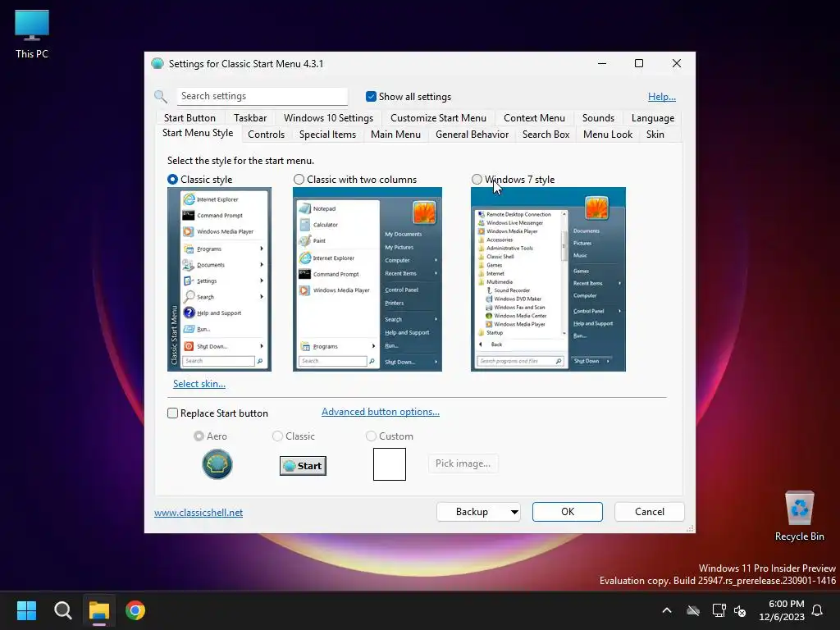The width and height of the screenshot is (840, 630).
Task: Launch Google Chrome from taskbar
Action: tap(135, 610)
